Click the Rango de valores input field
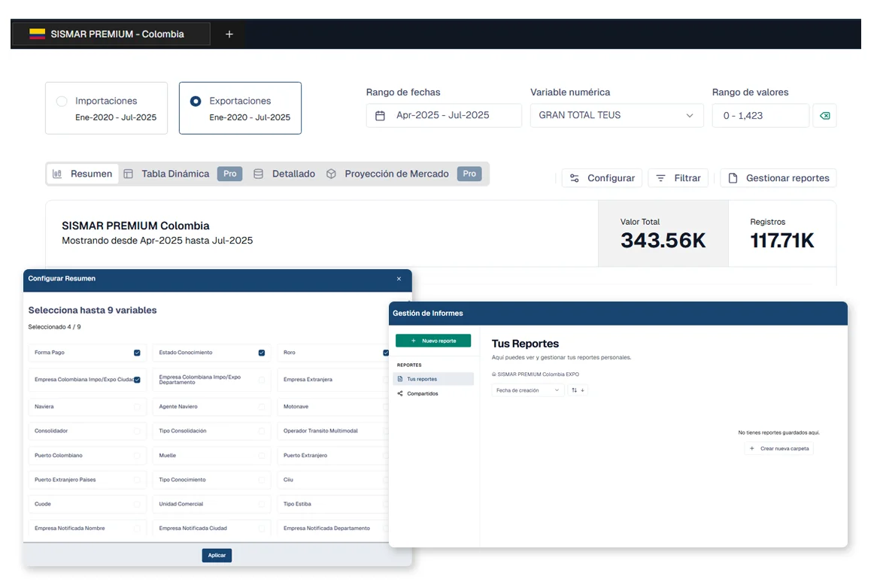 tap(760, 116)
